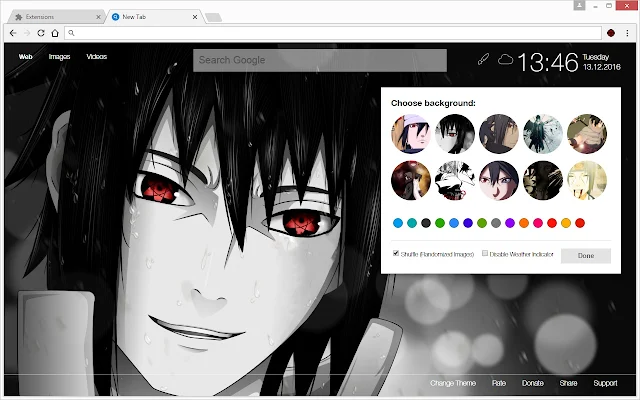Click the red extension icon in toolbar
640x400 pixels.
point(611,33)
